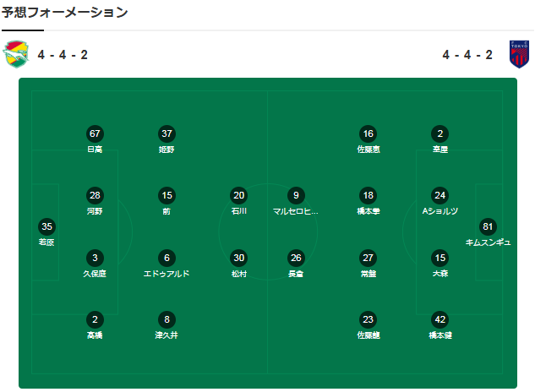Click player badge number 6
Viewport: 535px width, 392px height.
click(167, 258)
